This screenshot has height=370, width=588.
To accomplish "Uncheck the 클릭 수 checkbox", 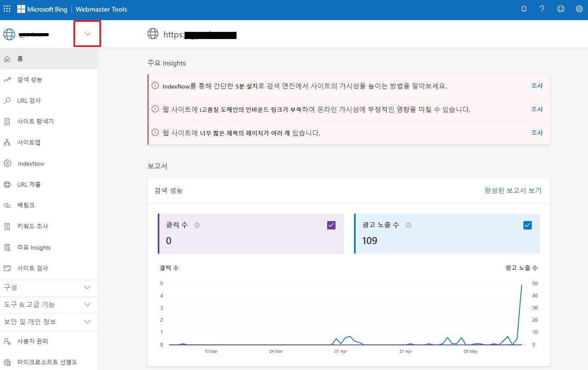I will [x=331, y=225].
